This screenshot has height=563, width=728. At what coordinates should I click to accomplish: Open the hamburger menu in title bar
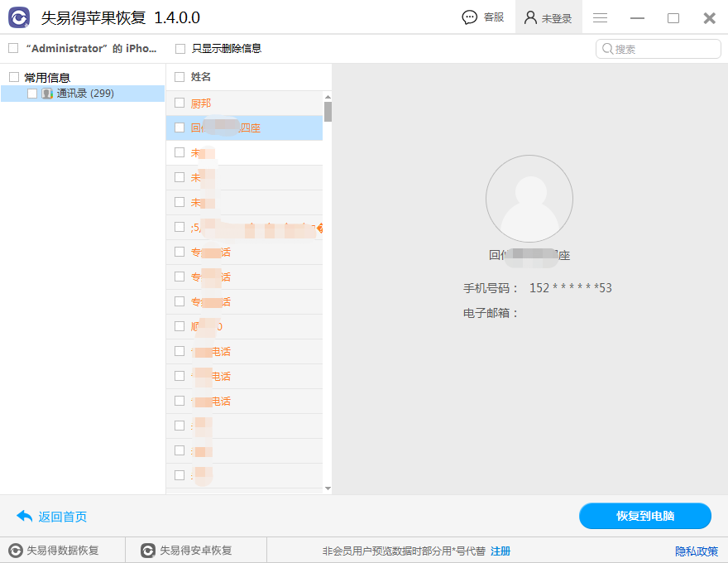click(x=600, y=17)
